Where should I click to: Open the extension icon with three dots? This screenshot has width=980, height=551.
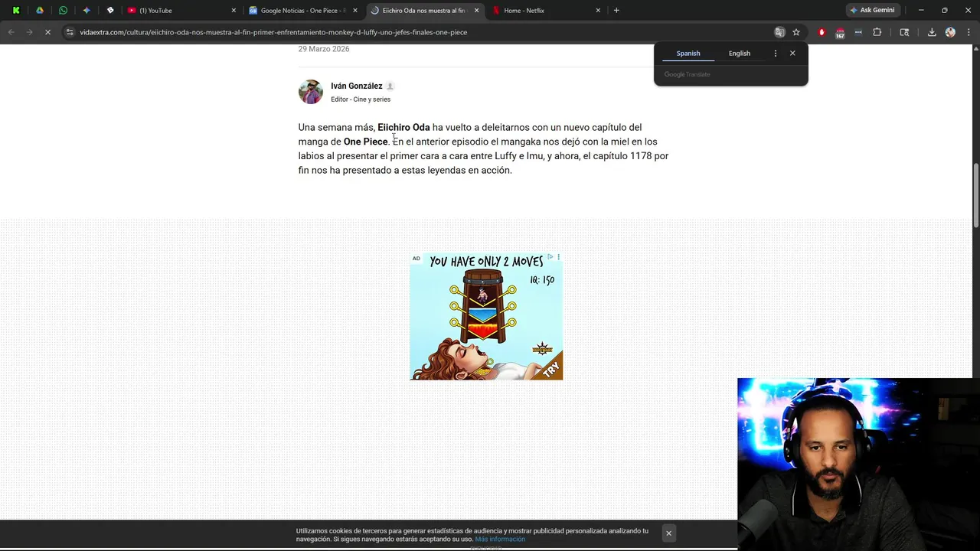click(x=858, y=32)
